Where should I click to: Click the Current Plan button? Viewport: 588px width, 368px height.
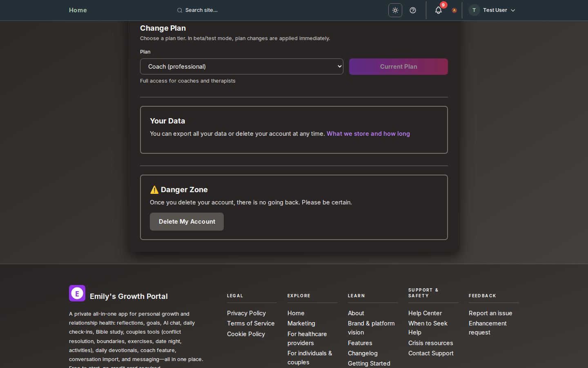coord(398,66)
